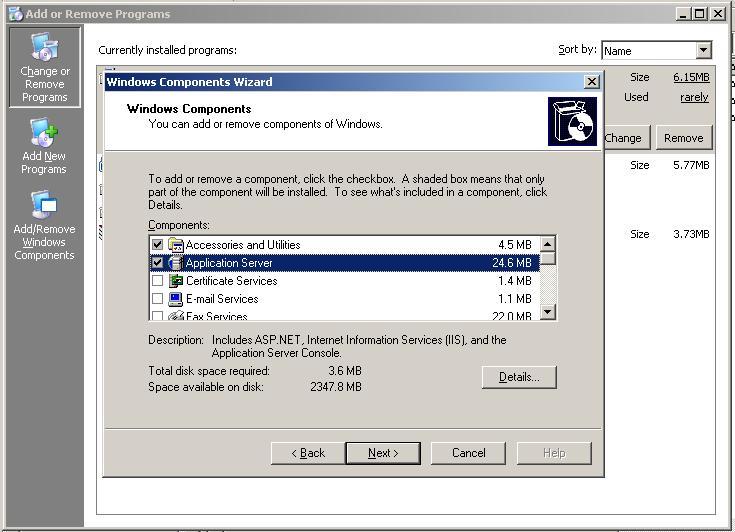Select the Accessories and Utilities row
The width and height of the screenshot is (735, 532).
(x=345, y=245)
